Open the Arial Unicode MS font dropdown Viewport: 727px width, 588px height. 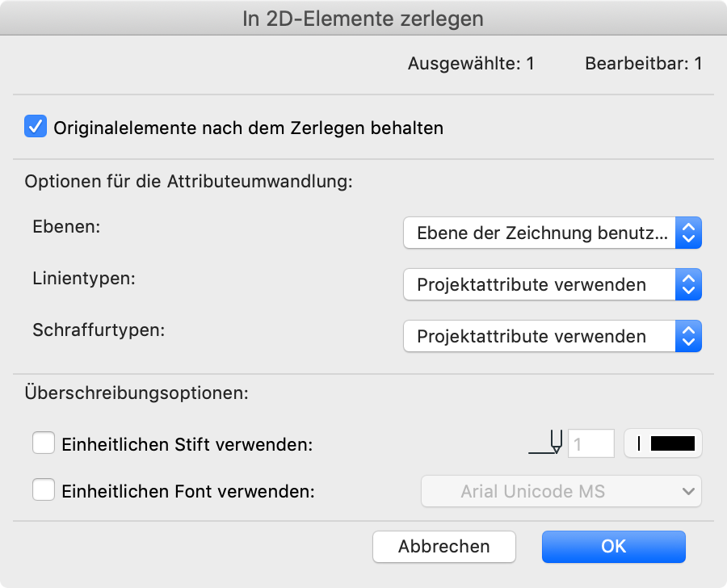[561, 490]
